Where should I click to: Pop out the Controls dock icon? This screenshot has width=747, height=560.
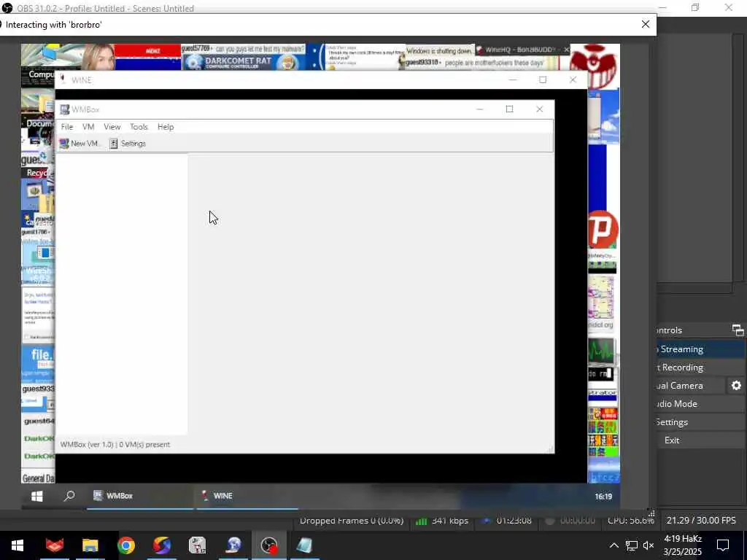738,330
